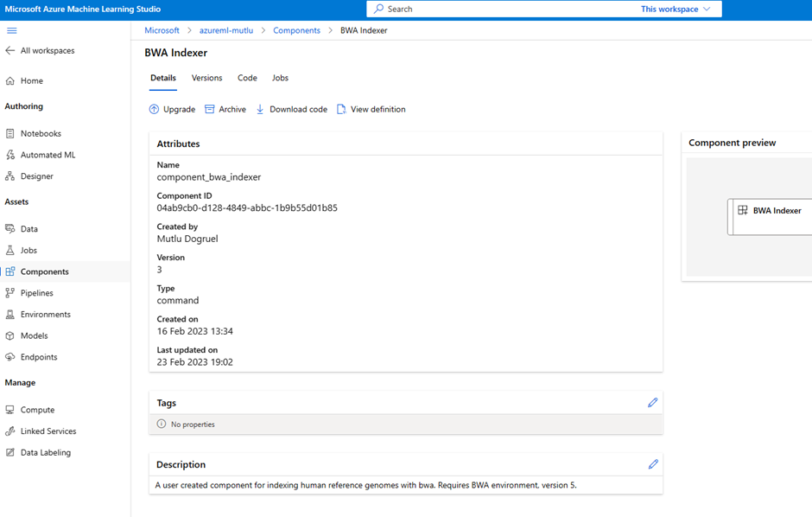Go to the Microsoft breadcrumb link
Image resolution: width=812 pixels, height=517 pixels.
pos(162,30)
